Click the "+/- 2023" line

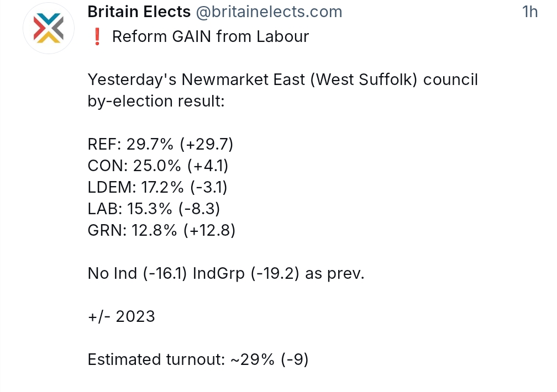pos(121,316)
